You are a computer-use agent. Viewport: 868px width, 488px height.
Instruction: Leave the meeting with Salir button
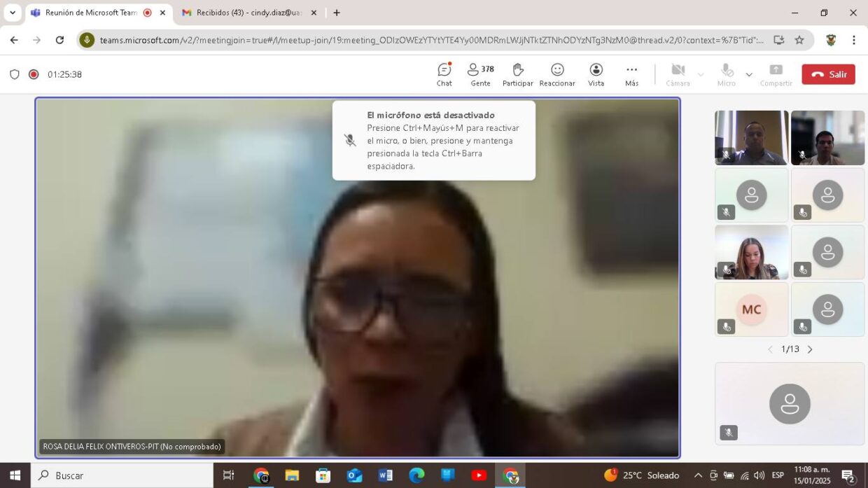828,74
